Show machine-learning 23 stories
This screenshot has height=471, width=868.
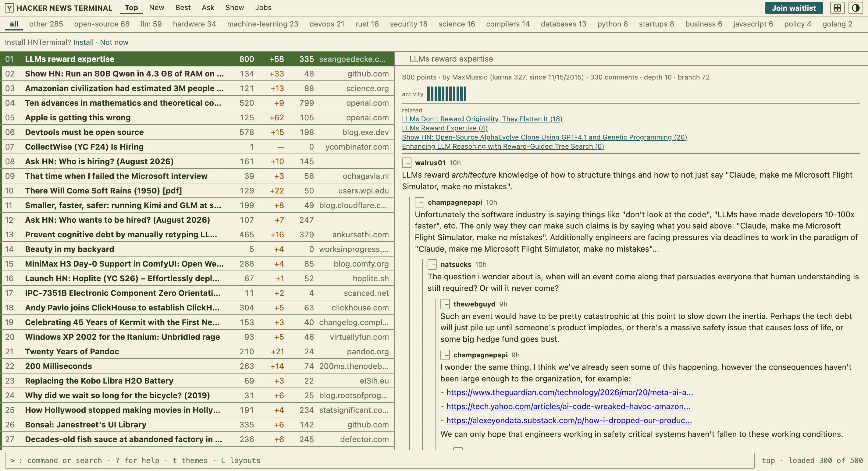(263, 24)
